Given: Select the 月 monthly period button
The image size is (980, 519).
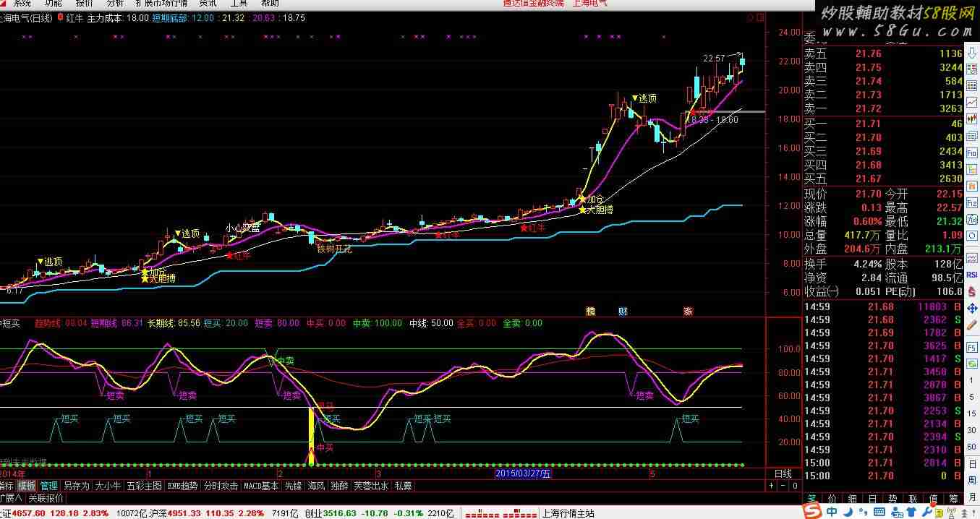Looking at the screenshot, I should tap(971, 497).
